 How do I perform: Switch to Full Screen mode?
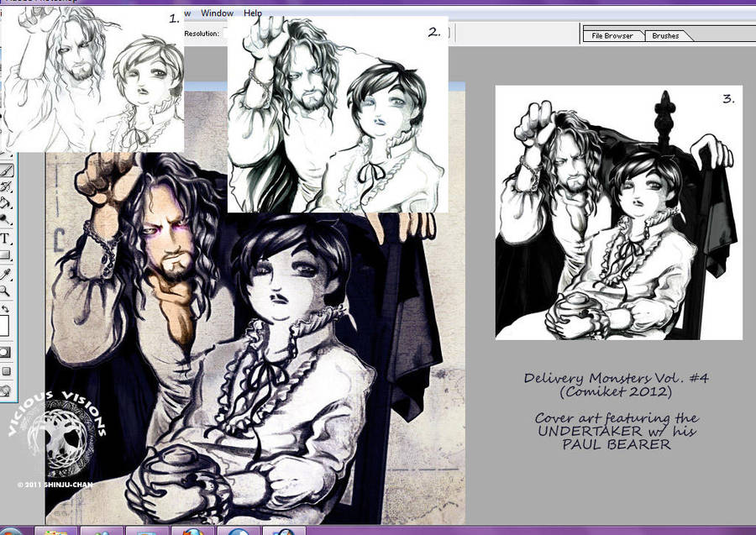pyautogui.click(x=6, y=370)
